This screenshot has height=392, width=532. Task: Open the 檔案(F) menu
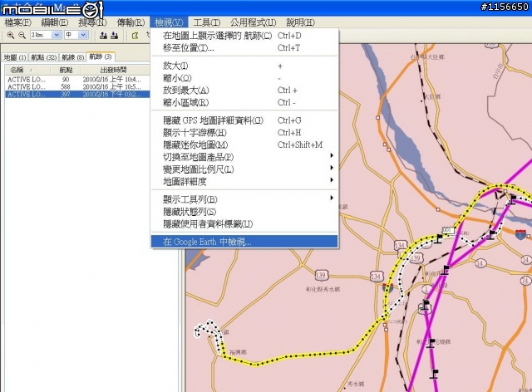18,22
